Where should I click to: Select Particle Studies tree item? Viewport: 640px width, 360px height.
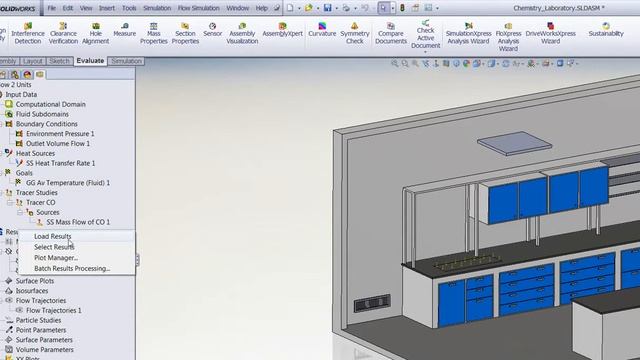[38, 320]
